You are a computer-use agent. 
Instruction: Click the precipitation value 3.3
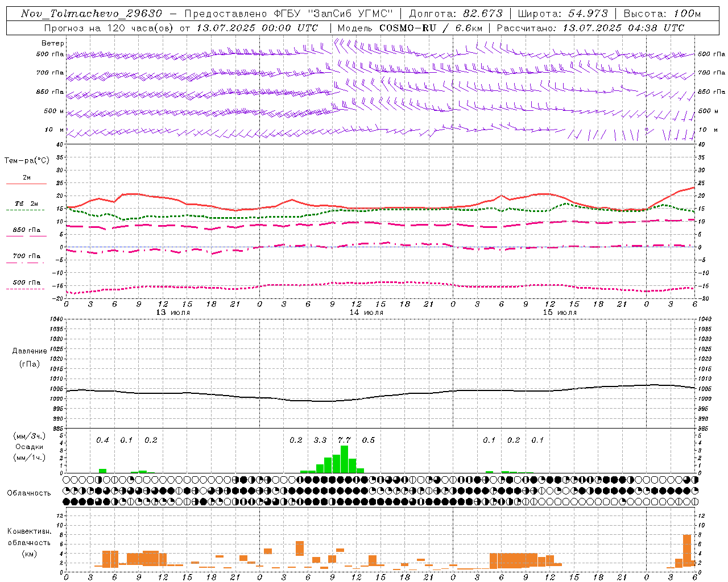[x=320, y=440]
